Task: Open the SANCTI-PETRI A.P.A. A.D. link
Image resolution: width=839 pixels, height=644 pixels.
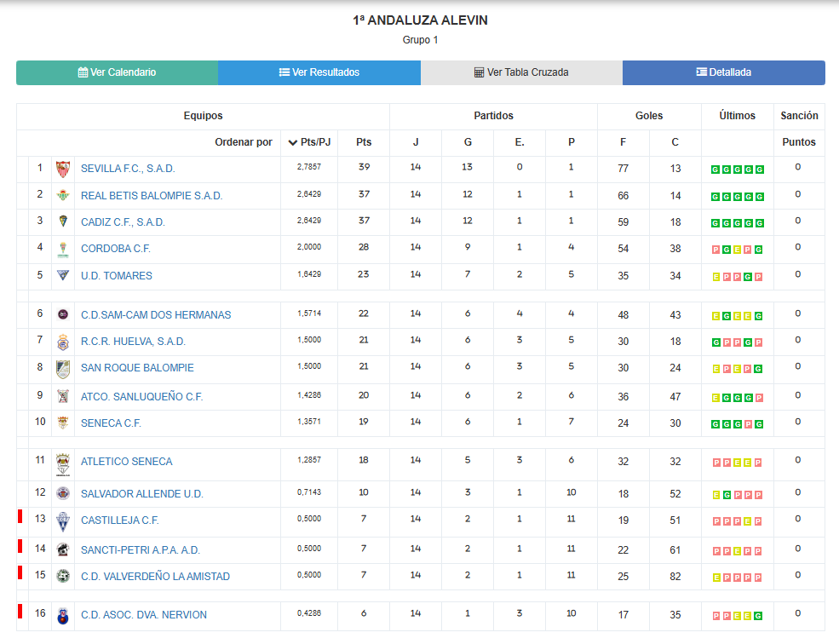Action: coord(141,550)
